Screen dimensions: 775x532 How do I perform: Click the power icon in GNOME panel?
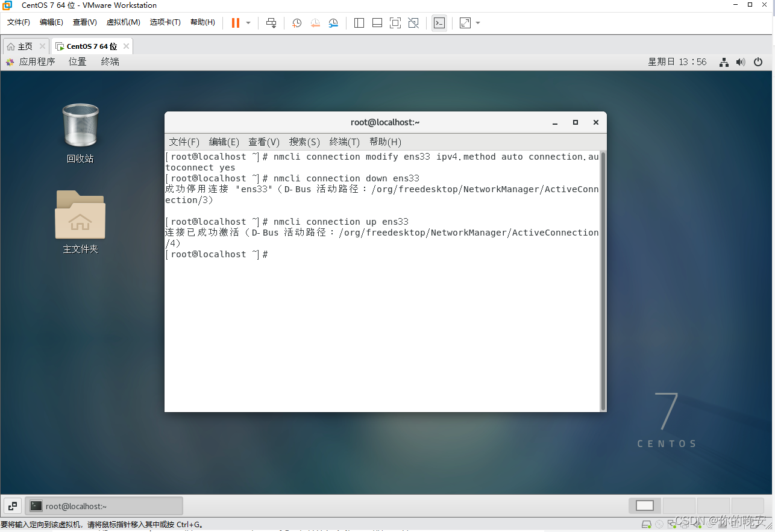pos(758,62)
